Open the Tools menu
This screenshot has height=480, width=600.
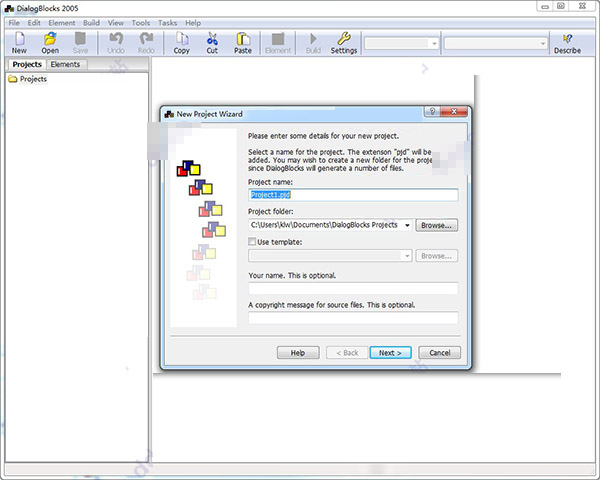click(x=141, y=23)
